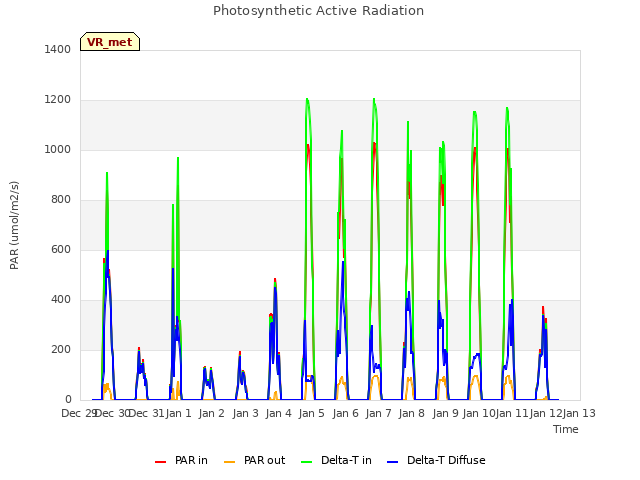Click the Jan 5 green peak near 1200
Screen dimensions: 640x480
307,99
